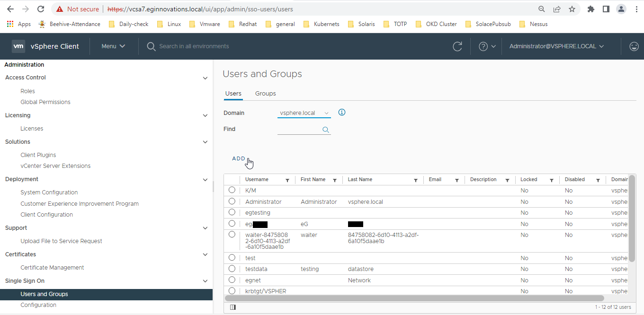This screenshot has width=644, height=315.
Task: Open Description column filter icon
Action: click(x=507, y=180)
